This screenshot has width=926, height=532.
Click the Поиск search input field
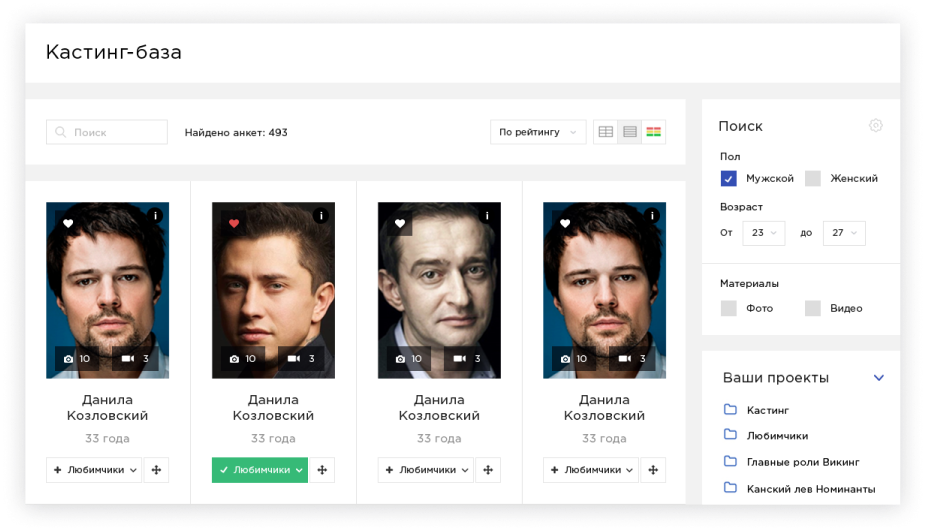(107, 132)
